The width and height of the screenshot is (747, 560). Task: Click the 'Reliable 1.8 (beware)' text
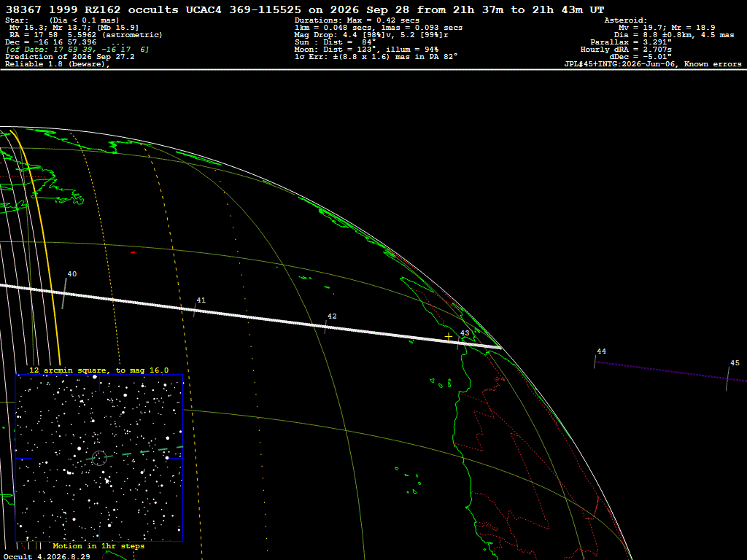pos(57,64)
